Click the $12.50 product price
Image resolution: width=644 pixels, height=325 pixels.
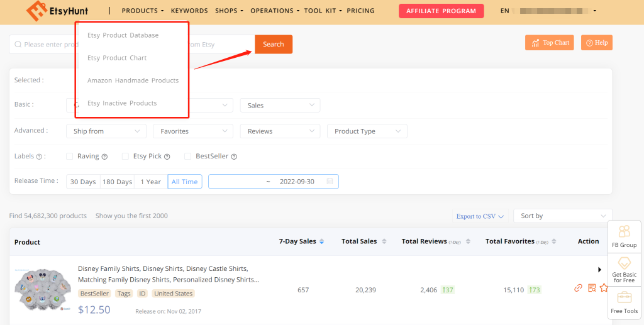(x=94, y=309)
